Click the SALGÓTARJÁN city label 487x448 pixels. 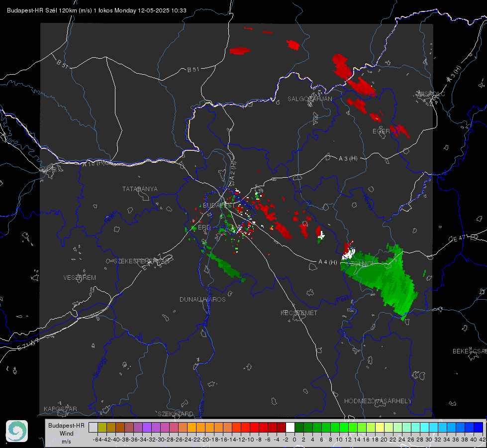click(309, 99)
